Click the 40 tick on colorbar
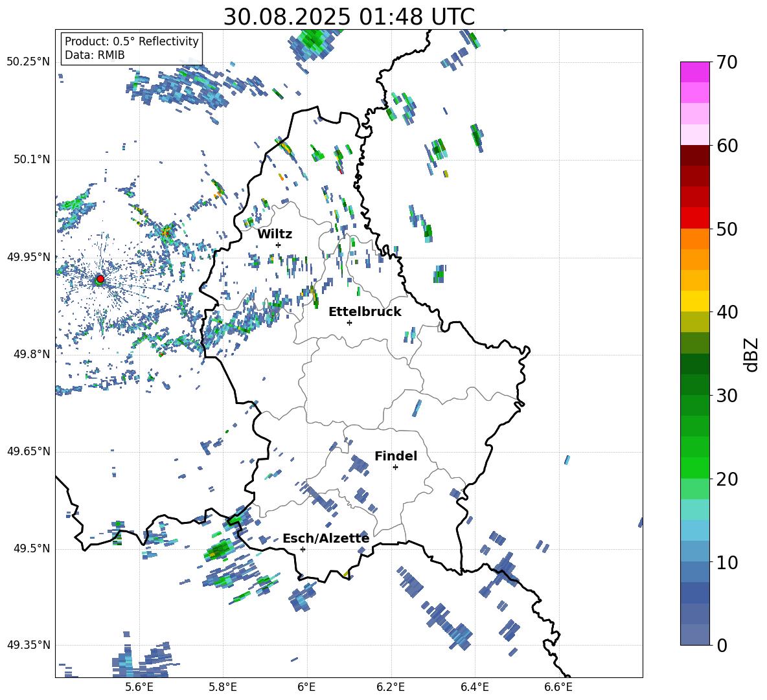The image size is (767, 700). click(x=726, y=312)
